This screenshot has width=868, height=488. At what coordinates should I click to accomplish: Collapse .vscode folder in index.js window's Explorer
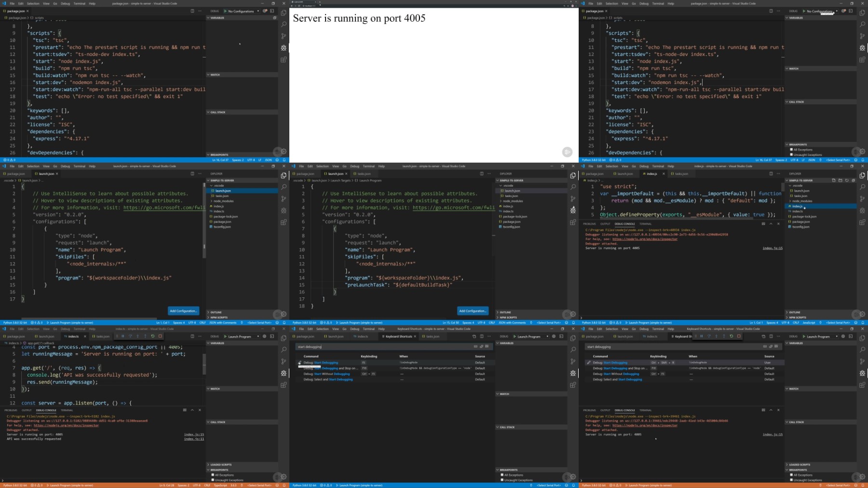[x=821, y=185]
